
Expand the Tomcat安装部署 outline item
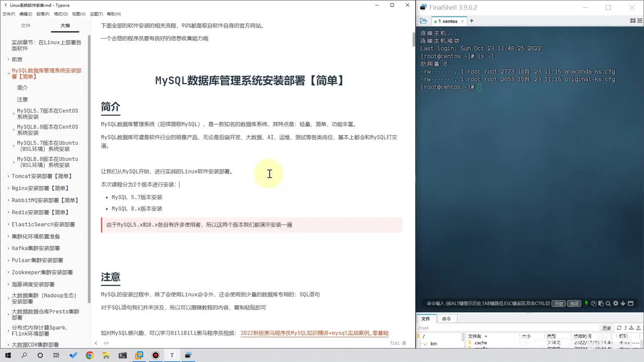tap(8, 176)
